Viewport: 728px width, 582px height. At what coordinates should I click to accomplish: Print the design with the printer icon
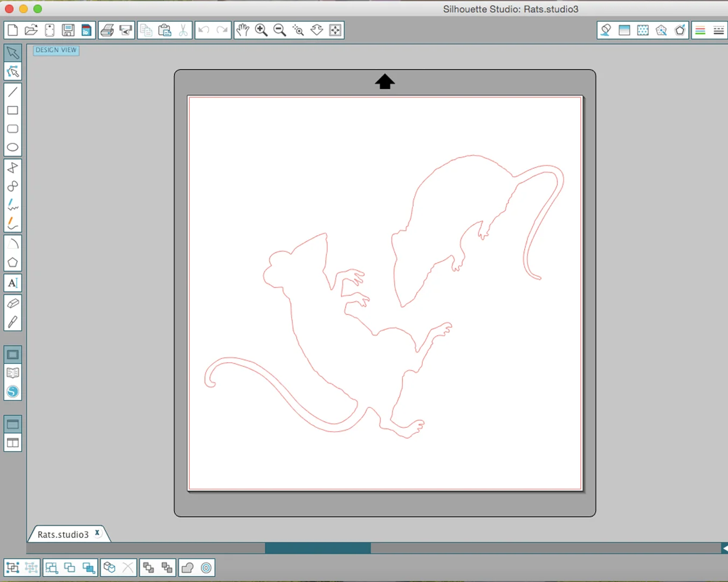click(x=107, y=30)
